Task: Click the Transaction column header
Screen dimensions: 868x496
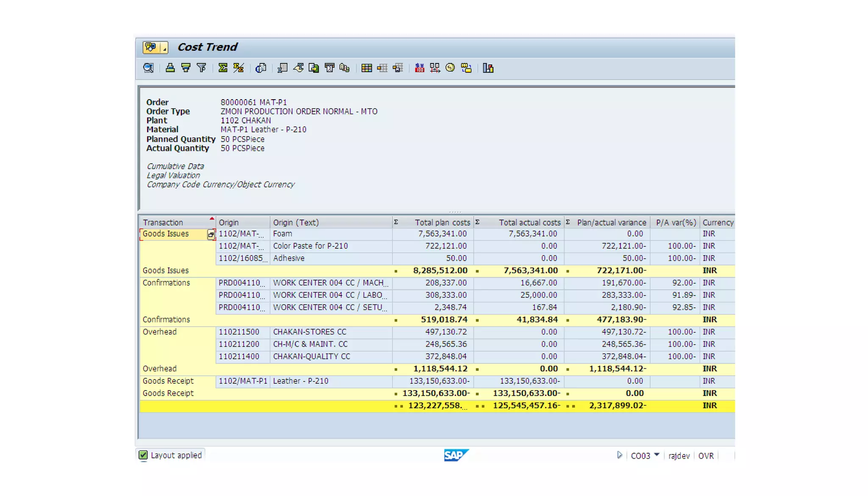Action: coord(163,223)
